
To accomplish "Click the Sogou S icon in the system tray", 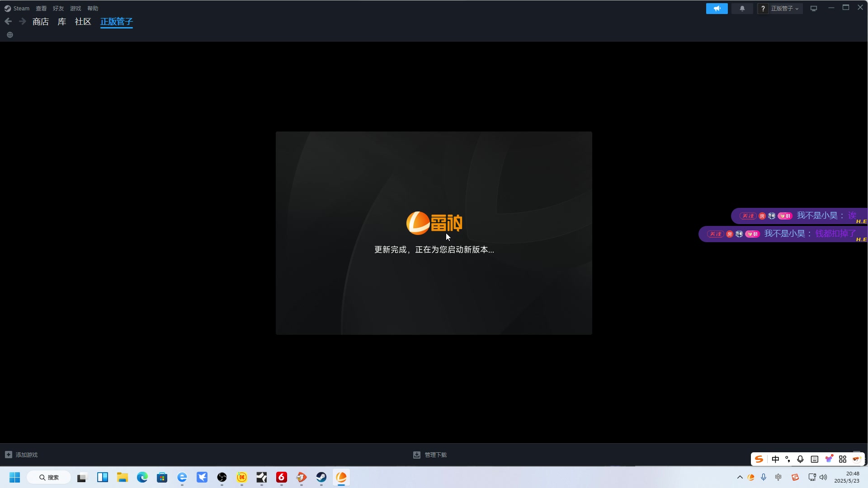I will click(x=795, y=477).
